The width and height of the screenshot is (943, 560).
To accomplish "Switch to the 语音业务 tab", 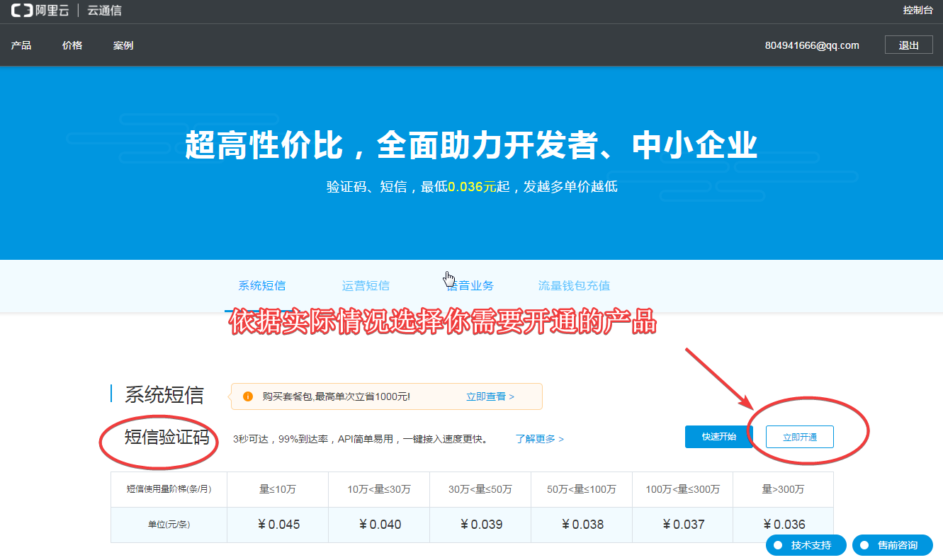I will 470,286.
